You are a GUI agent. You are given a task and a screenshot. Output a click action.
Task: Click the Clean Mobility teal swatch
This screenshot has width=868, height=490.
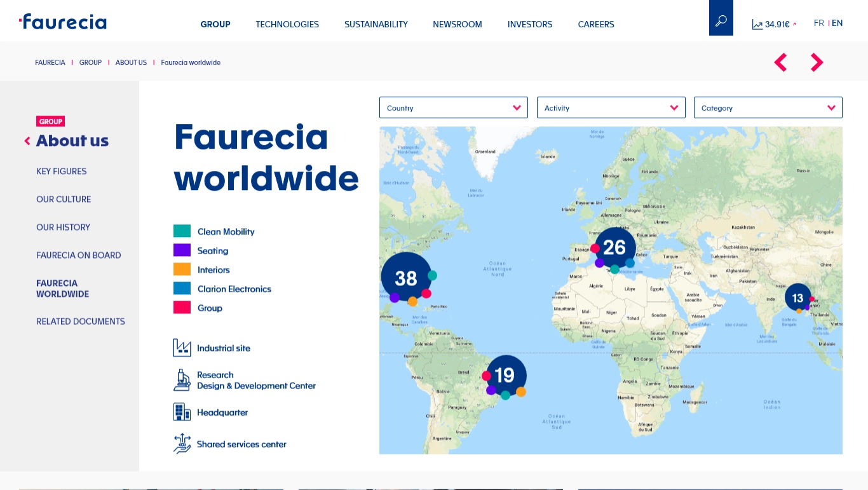[182, 231]
